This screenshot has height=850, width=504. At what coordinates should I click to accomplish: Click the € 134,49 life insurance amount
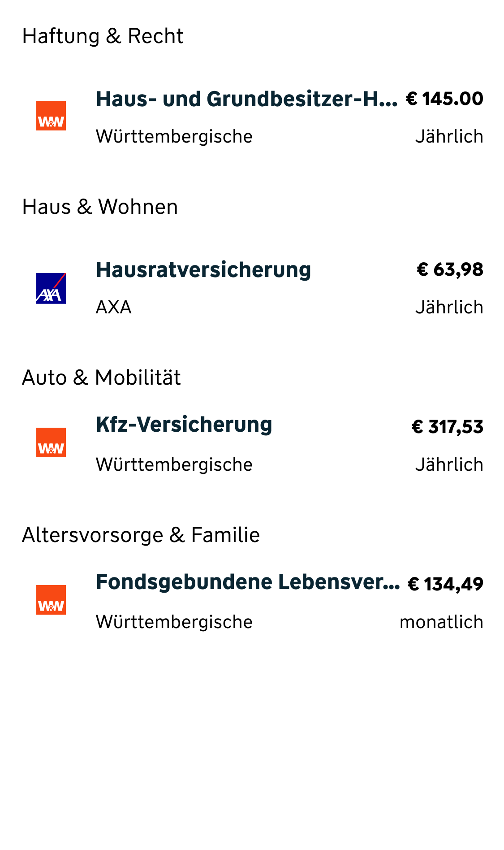coord(445,584)
